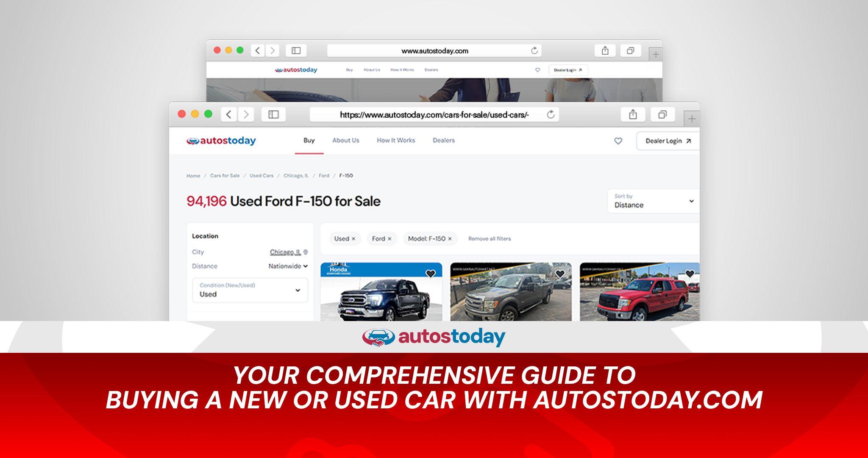The width and height of the screenshot is (868, 458).
Task: Switch to the Buy tab
Action: pyautogui.click(x=309, y=140)
